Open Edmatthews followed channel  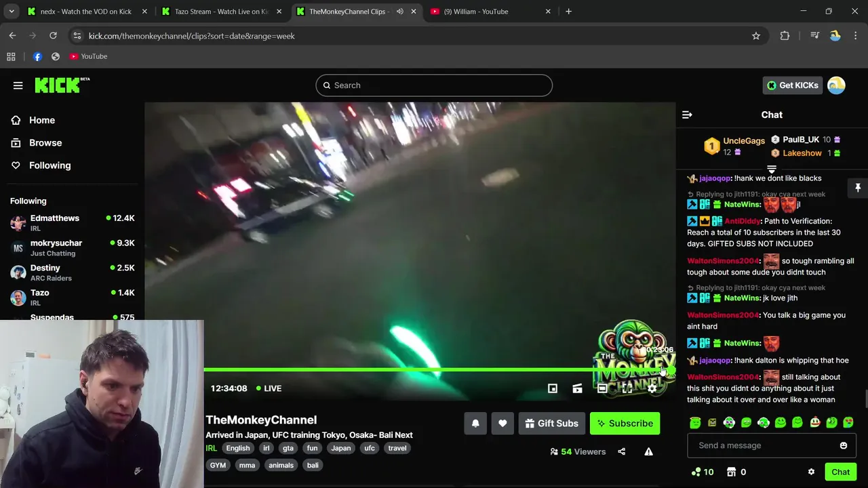[72, 222]
